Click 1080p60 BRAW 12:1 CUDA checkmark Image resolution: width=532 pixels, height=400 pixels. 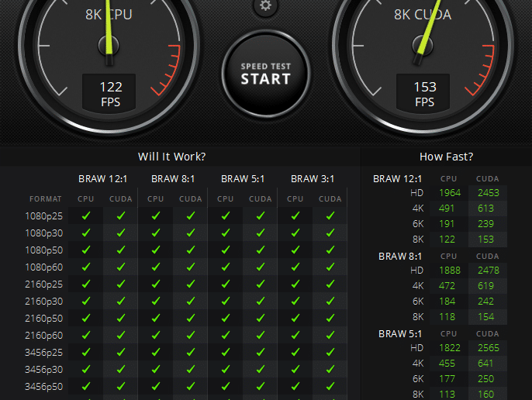coord(121,267)
